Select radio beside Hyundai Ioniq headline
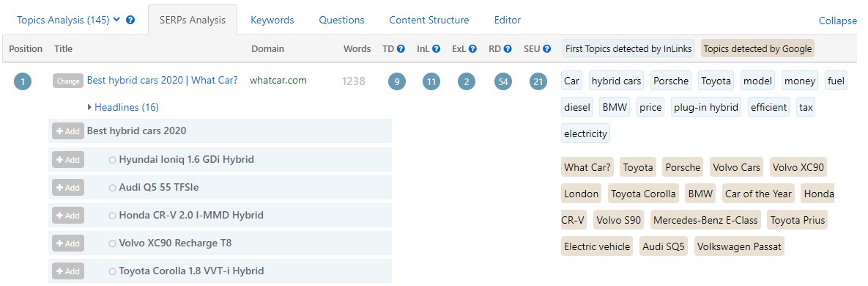Viewport: 868px width, 286px height. pyautogui.click(x=112, y=160)
